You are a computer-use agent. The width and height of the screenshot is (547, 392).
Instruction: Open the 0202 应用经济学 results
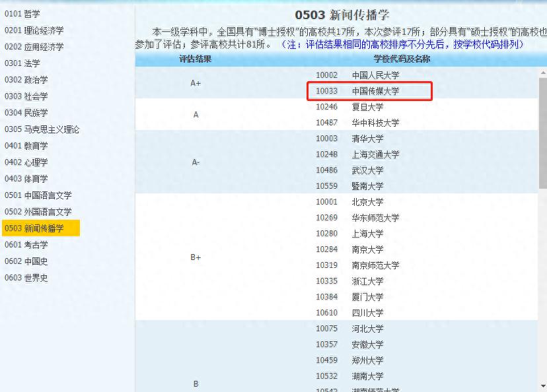click(x=33, y=46)
